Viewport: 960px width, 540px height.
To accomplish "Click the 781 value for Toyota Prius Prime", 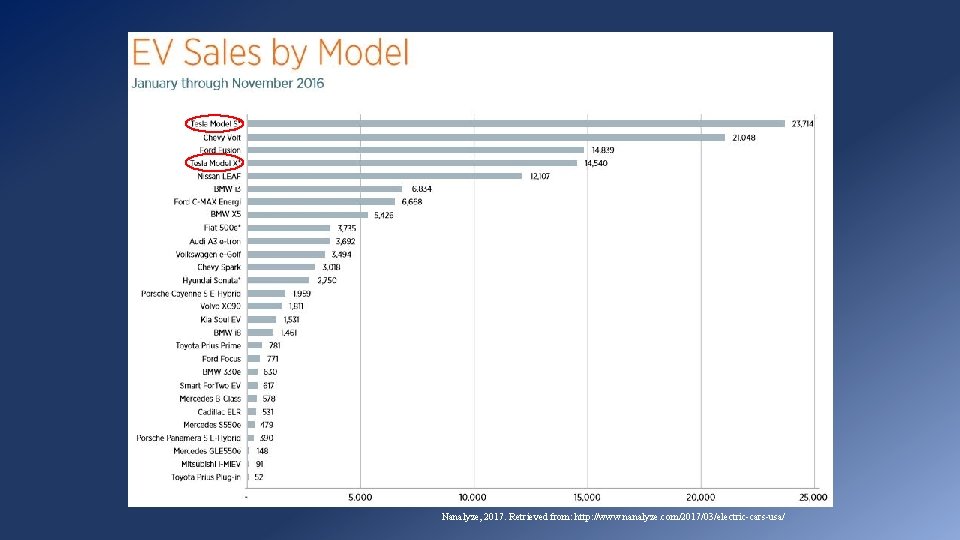I will pos(274,346).
